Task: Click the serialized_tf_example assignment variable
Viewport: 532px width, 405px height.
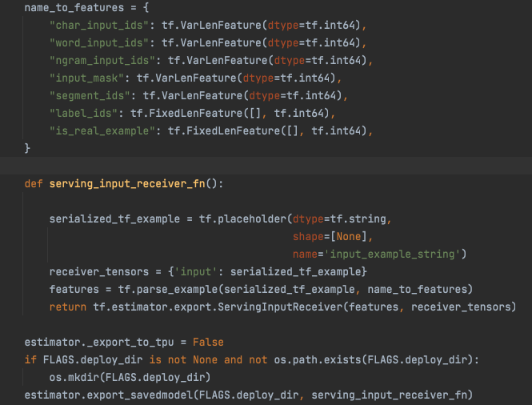Action: pos(114,219)
